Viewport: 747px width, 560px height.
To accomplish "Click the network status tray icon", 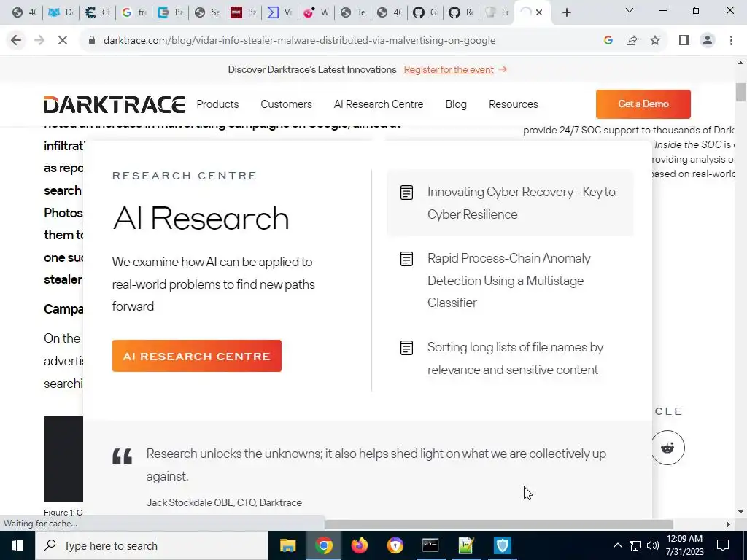I will tap(635, 545).
